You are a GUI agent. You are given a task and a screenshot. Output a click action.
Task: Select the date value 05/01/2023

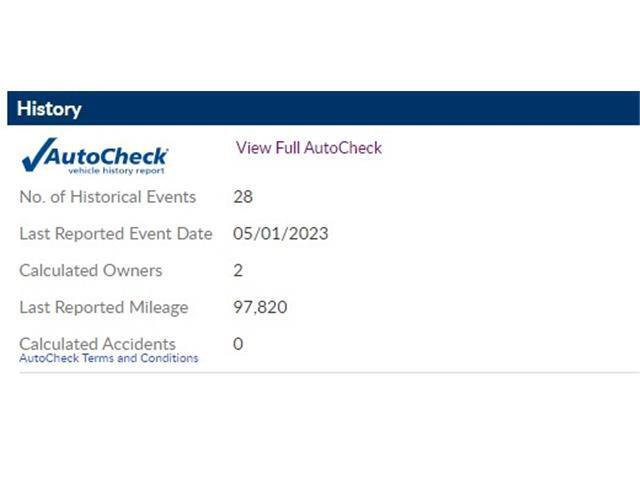pos(280,234)
